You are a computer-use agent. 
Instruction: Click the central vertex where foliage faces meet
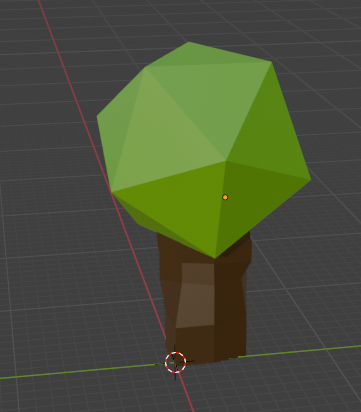pos(226,161)
